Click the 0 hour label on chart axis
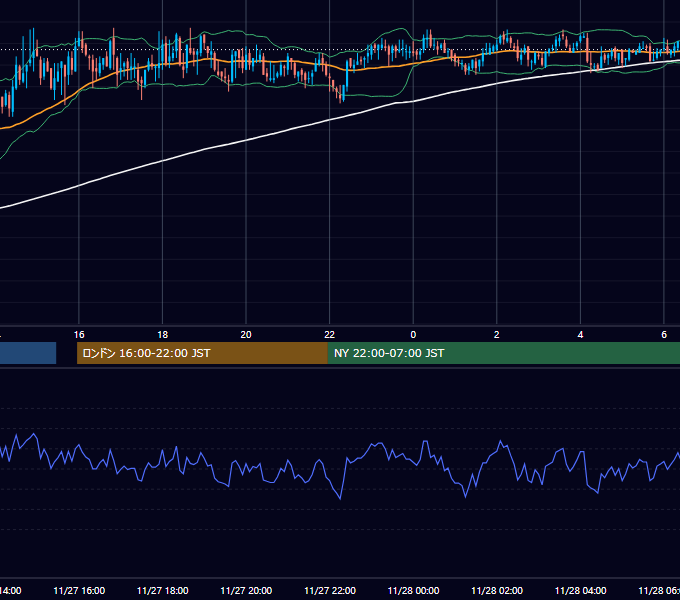Screen dimensions: 680x600 point(413,335)
